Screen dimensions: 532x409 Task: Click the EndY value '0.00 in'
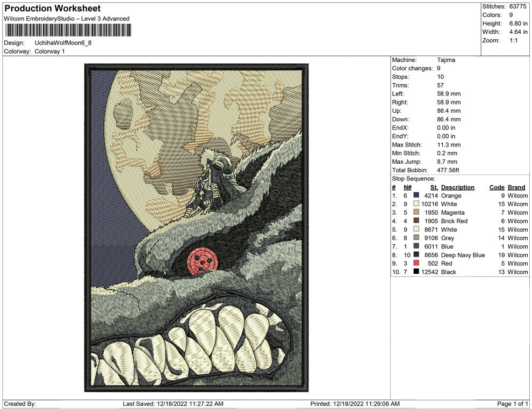[446, 136]
